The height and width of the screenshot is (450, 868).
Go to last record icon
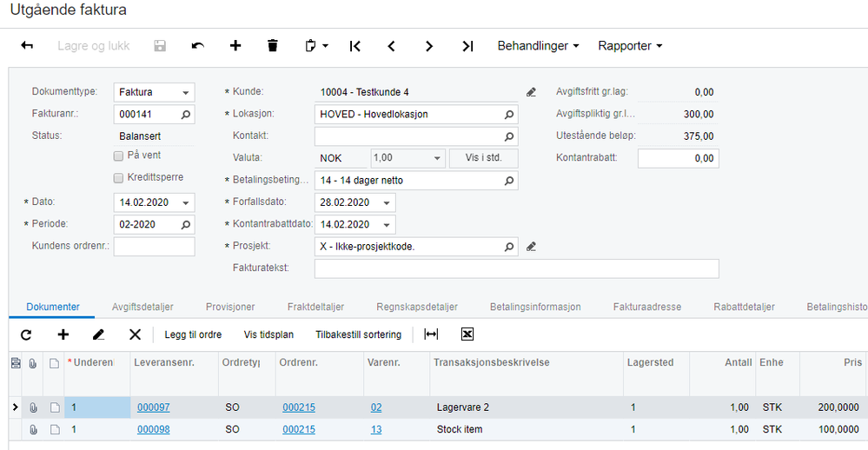tap(467, 46)
